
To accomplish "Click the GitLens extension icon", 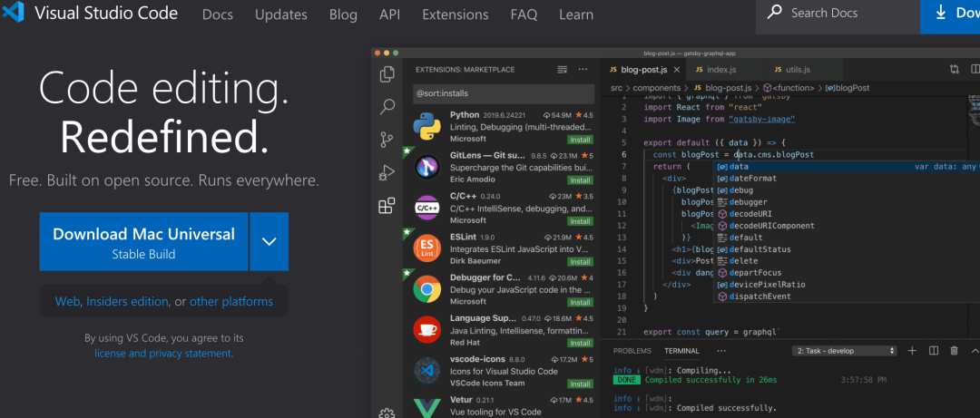I will [x=426, y=167].
